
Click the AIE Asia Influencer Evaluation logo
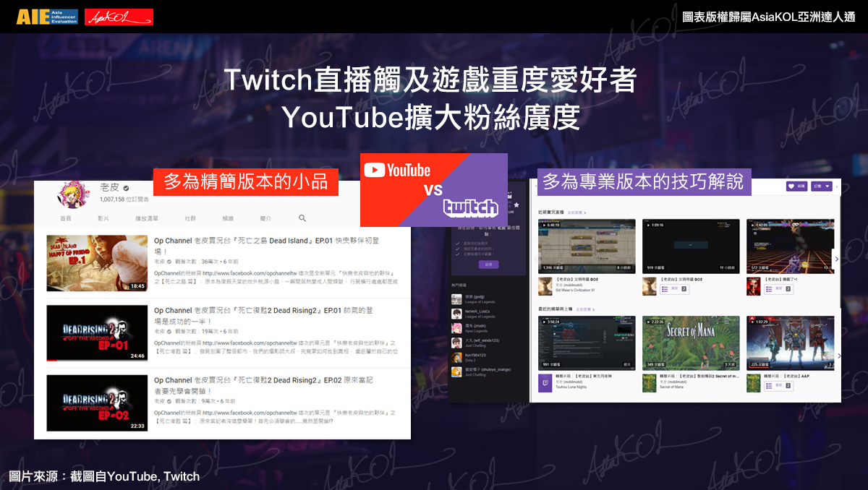(x=47, y=16)
